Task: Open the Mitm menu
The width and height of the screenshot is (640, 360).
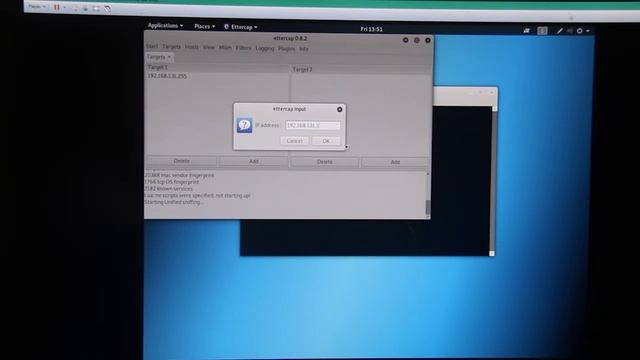Action: pyautogui.click(x=225, y=47)
